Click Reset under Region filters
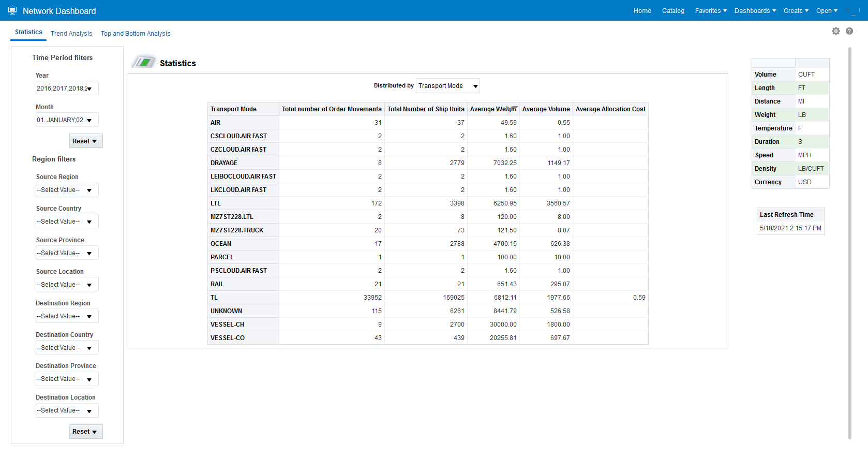The width and height of the screenshot is (868, 457). tap(86, 432)
